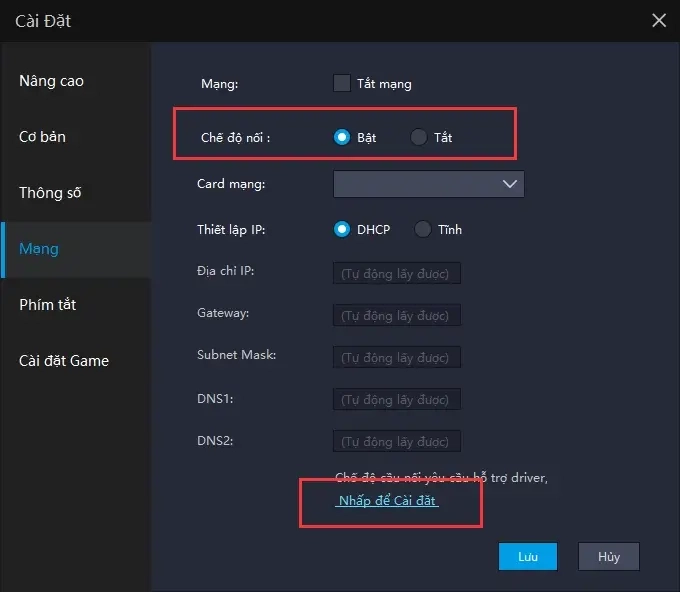Select the Mạng tab in sidebar

39,249
